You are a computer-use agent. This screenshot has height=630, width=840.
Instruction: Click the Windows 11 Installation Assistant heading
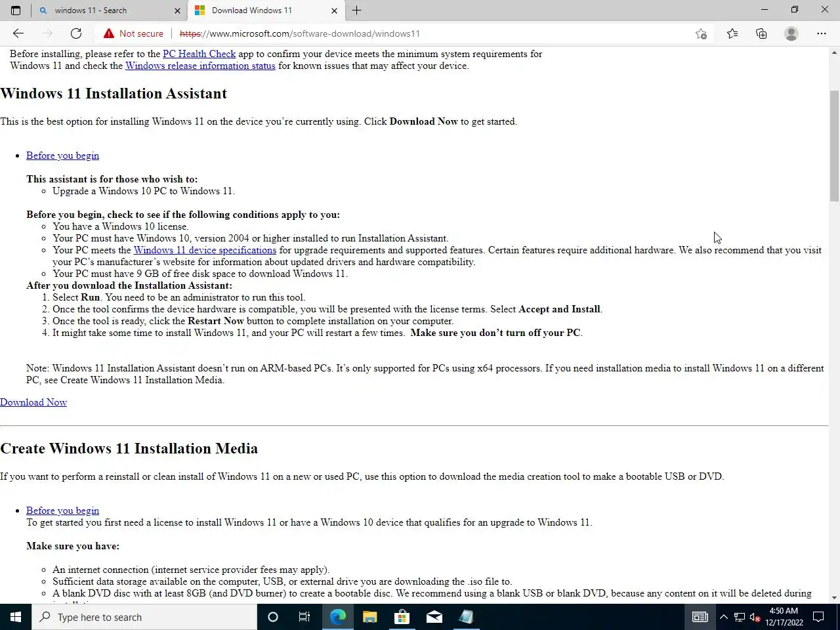tap(114, 93)
